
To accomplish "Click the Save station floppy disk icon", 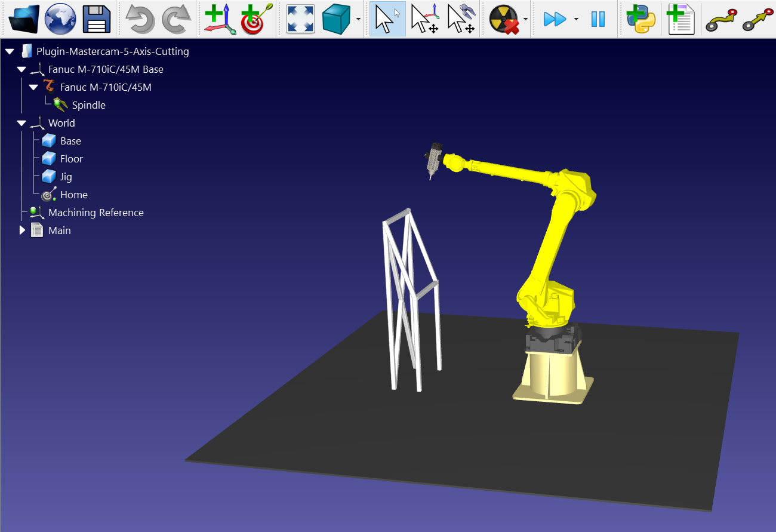I will point(97,19).
